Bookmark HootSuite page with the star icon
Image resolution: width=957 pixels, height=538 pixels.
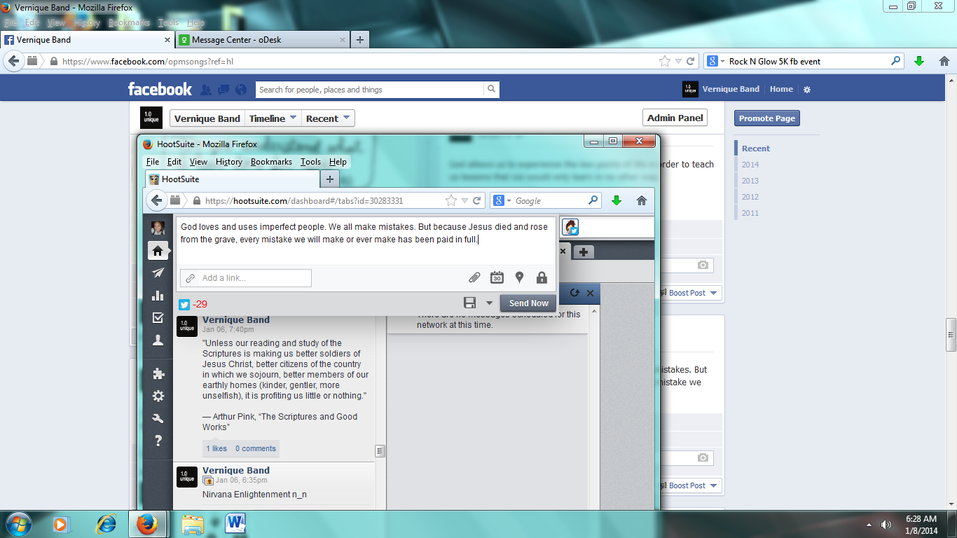(x=451, y=200)
